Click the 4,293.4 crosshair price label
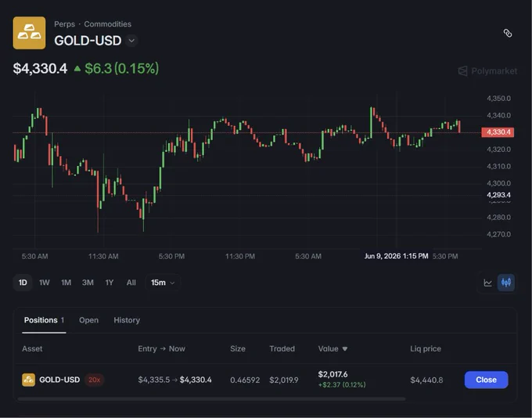The image size is (532, 418). pos(498,195)
